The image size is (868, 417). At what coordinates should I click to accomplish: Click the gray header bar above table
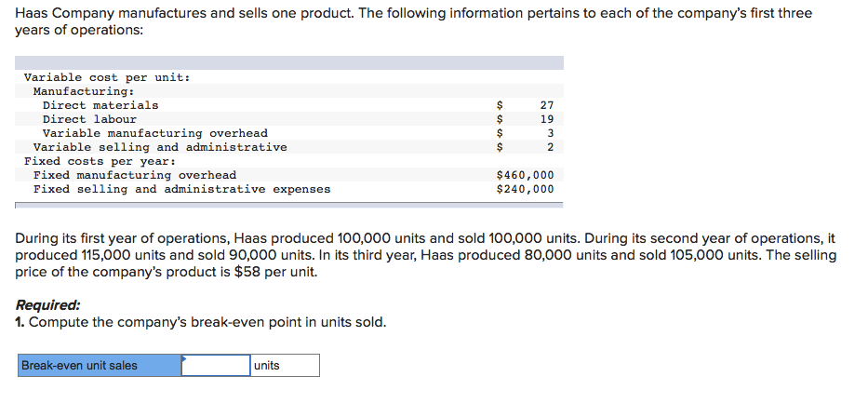289,62
